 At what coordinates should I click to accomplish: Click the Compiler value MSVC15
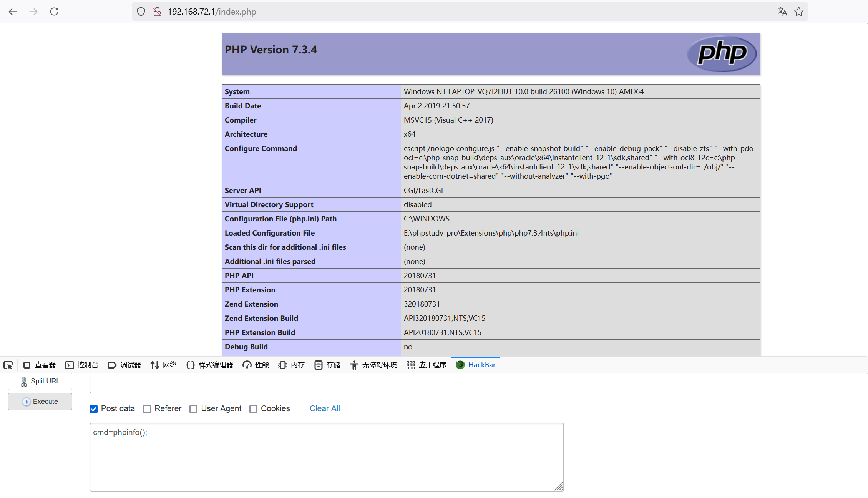[448, 120]
